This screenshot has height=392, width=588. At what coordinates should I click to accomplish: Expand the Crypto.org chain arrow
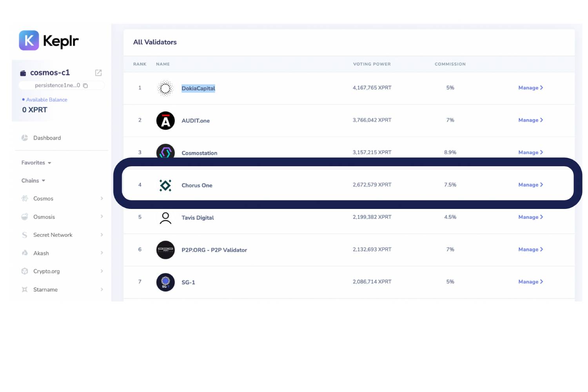coord(102,271)
